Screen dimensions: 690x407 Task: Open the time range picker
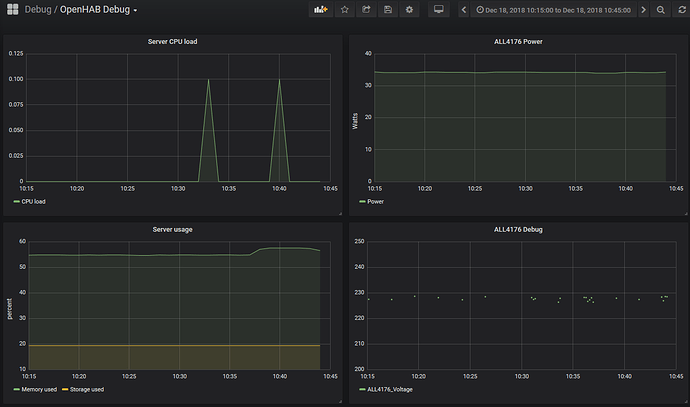pyautogui.click(x=554, y=10)
